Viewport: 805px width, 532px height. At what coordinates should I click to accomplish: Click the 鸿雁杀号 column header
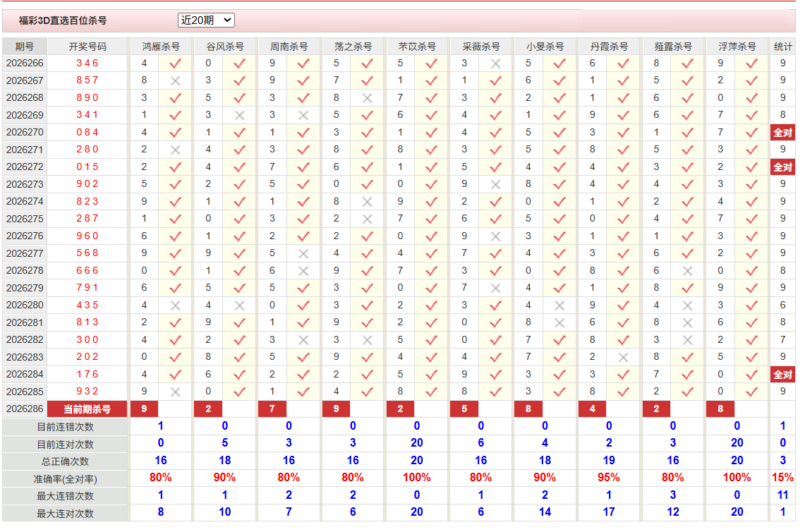(161, 47)
